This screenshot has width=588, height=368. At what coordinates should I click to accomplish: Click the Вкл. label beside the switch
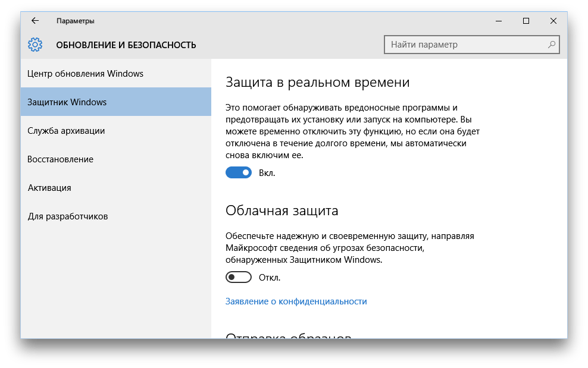point(267,173)
